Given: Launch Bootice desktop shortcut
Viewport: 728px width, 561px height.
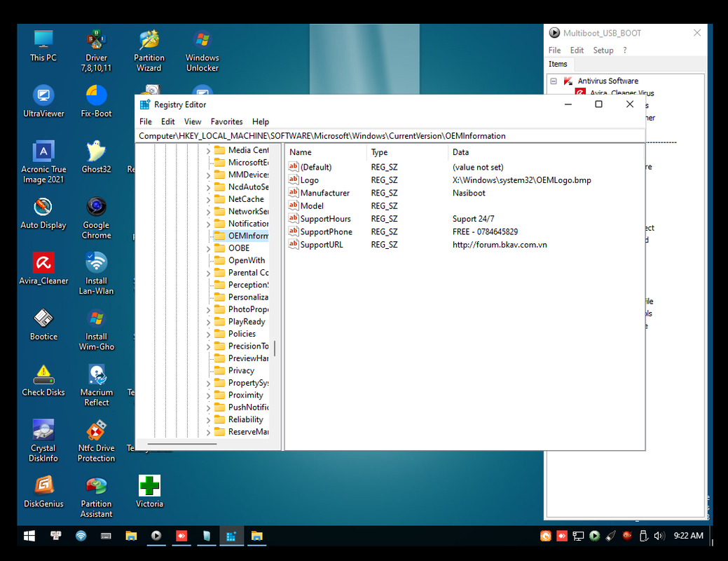Looking at the screenshot, I should pos(43,325).
